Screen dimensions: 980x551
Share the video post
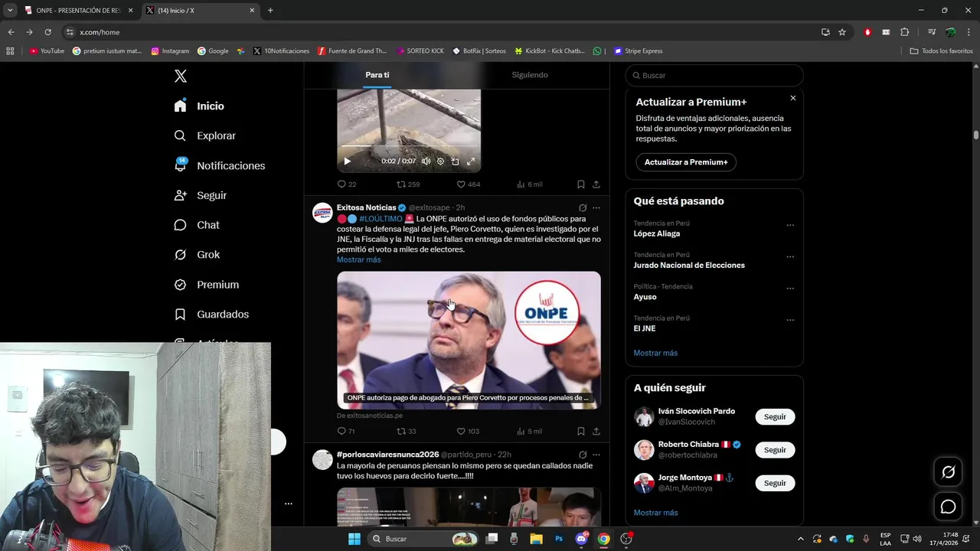596,184
